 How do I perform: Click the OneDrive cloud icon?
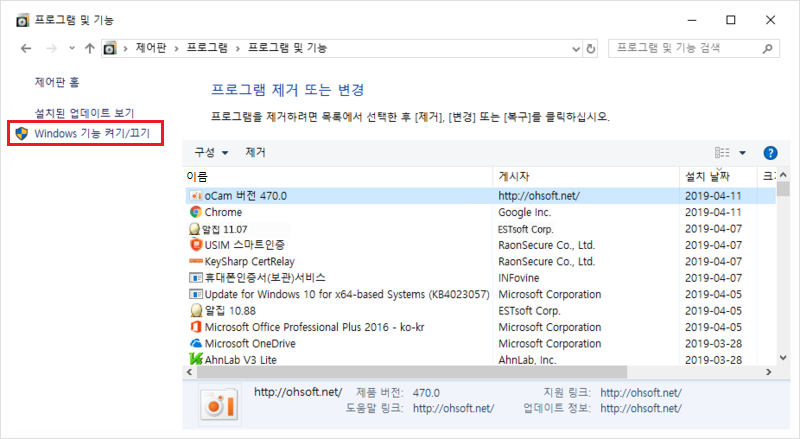point(196,343)
